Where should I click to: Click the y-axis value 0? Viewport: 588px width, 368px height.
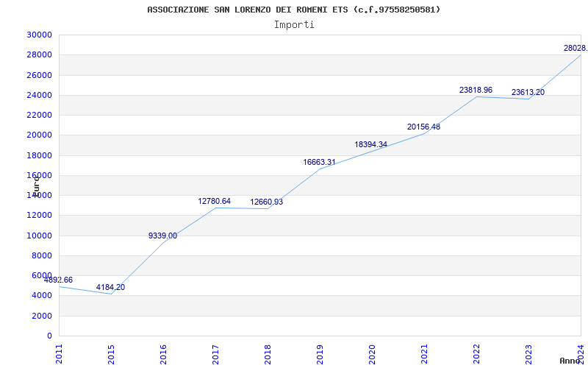coord(49,336)
